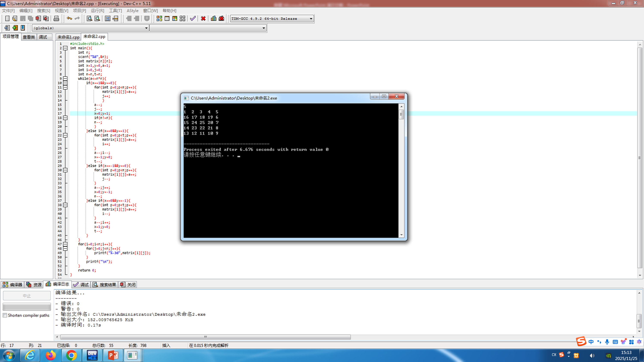The height and width of the screenshot is (362, 644).
Task: Toggle Shorten compiler paths checkbox
Action: [5, 315]
